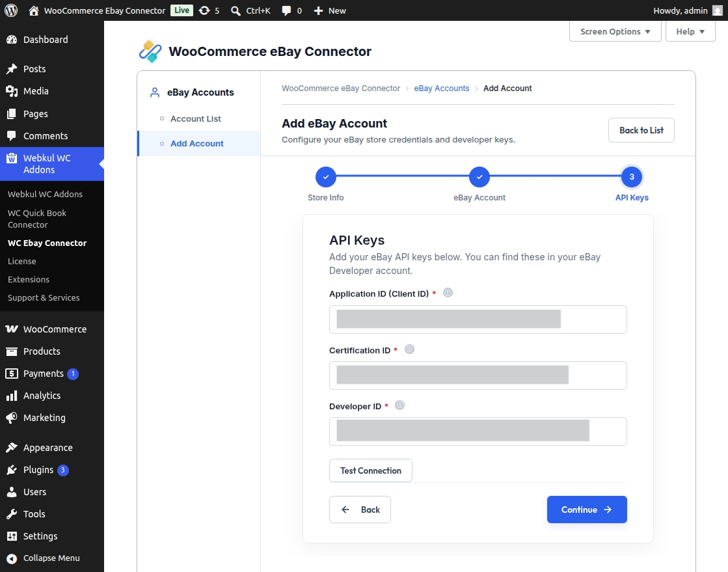Click the comments bubble in admin bar
Viewport: 728px width, 572px height.
click(286, 10)
